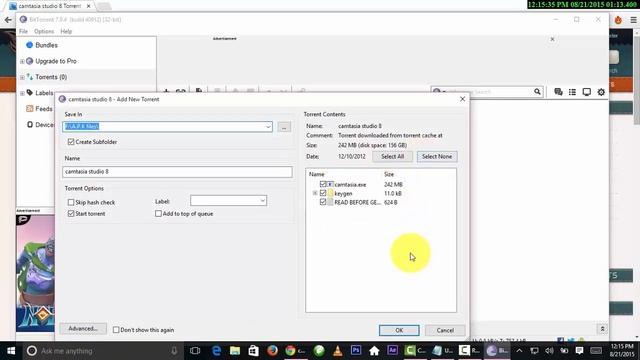Click the search magnifier icon
This screenshot has height=360, width=640.
click(x=537, y=92)
